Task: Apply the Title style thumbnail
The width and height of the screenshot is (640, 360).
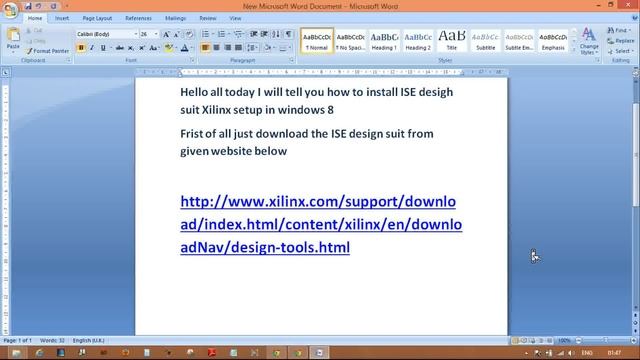Action: pyautogui.click(x=451, y=41)
